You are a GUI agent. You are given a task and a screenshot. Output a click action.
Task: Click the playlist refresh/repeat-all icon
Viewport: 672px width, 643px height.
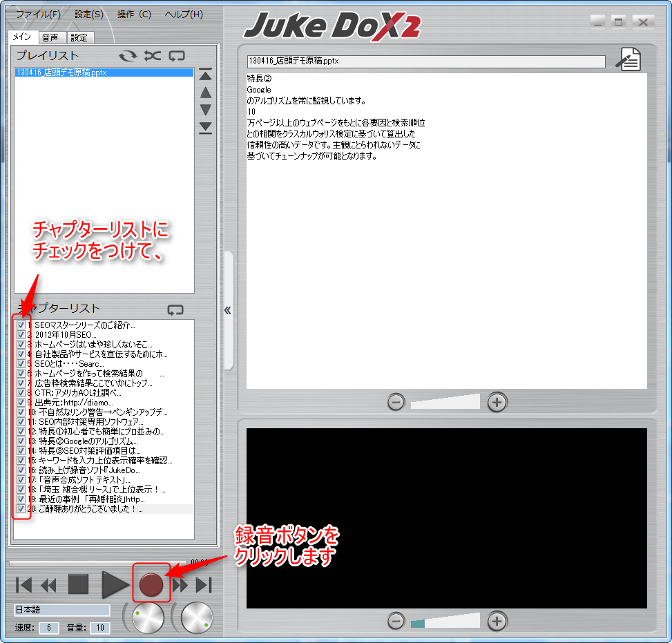(x=128, y=56)
